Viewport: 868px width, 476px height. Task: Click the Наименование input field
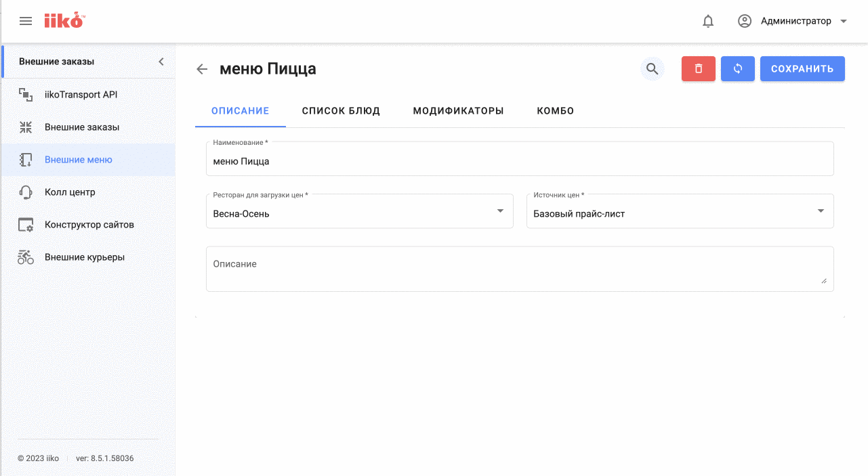[519, 162]
